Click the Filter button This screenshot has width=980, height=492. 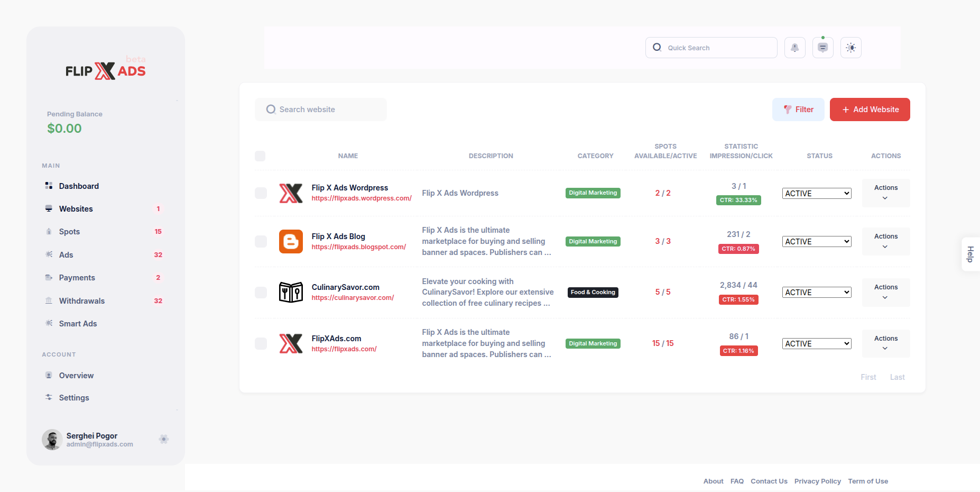798,110
